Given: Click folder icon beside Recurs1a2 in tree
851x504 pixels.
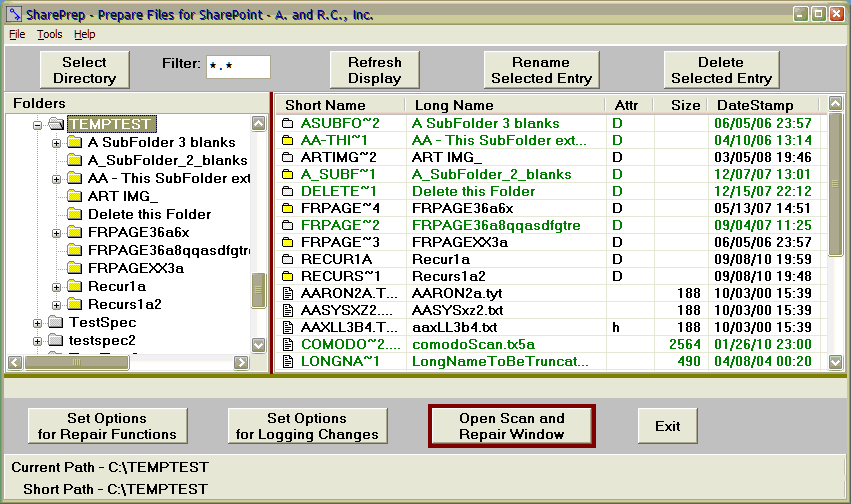Looking at the screenshot, I should coord(74,304).
